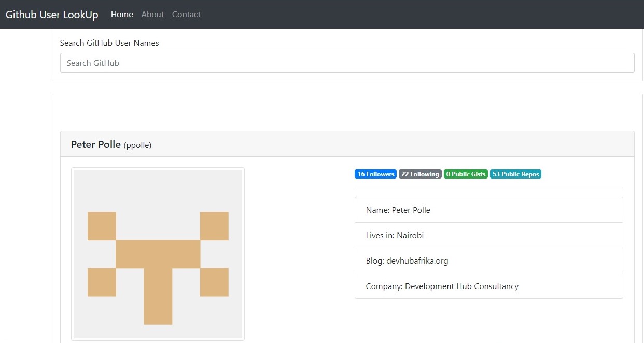Click the bottom-right tan square of the avatar
This screenshot has width=644, height=343.
214,282
